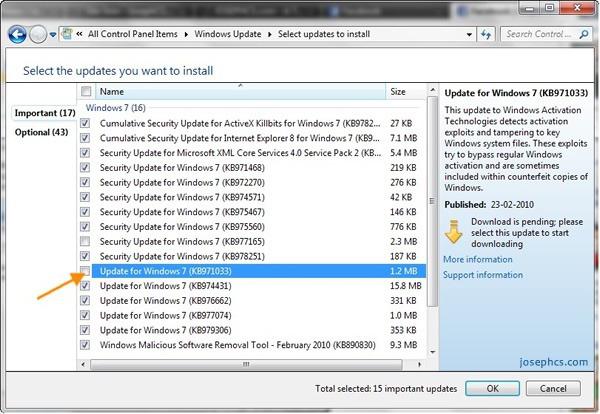Toggle the select-all checkbox in header
The width and height of the screenshot is (600, 414).
[86, 91]
